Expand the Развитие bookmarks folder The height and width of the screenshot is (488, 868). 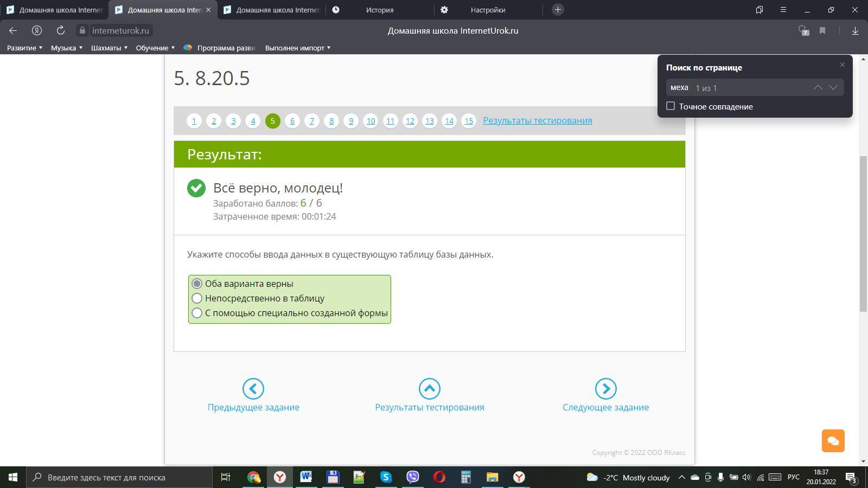point(24,48)
